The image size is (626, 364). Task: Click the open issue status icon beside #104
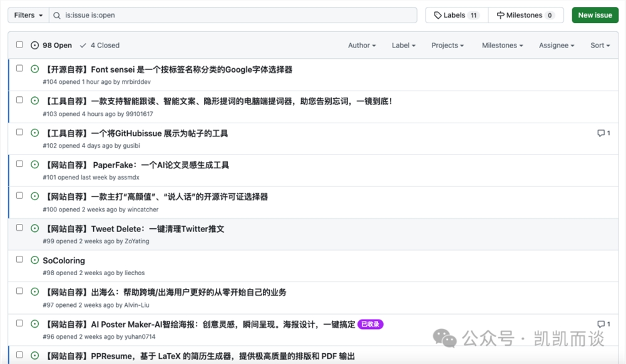34,69
